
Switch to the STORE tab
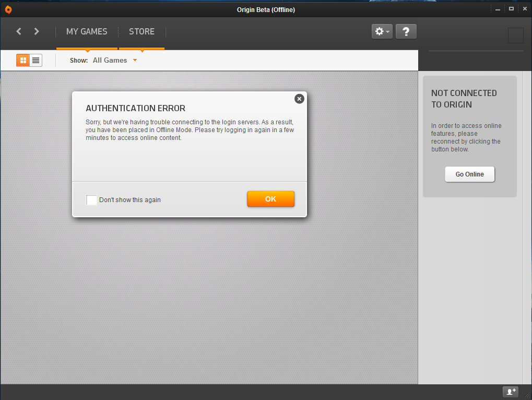[x=141, y=31]
